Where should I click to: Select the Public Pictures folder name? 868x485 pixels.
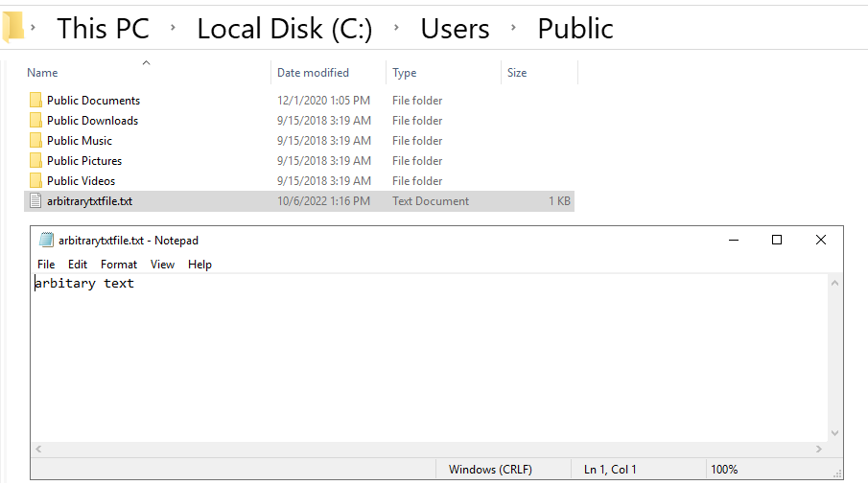pyautogui.click(x=84, y=161)
